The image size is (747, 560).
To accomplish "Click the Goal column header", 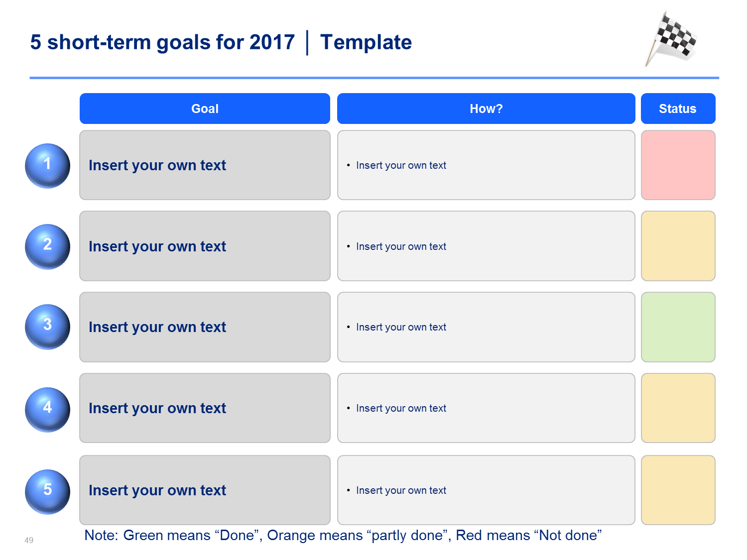I will (205, 109).
